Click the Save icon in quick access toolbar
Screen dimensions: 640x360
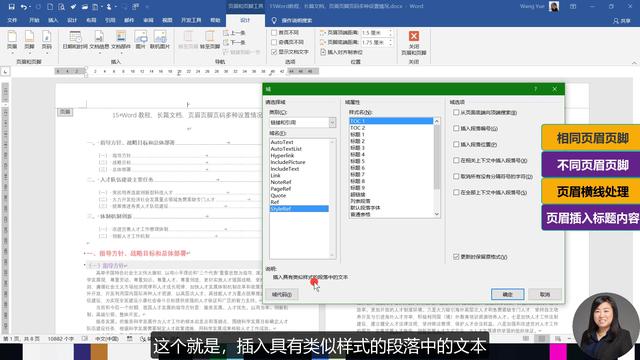point(11,7)
